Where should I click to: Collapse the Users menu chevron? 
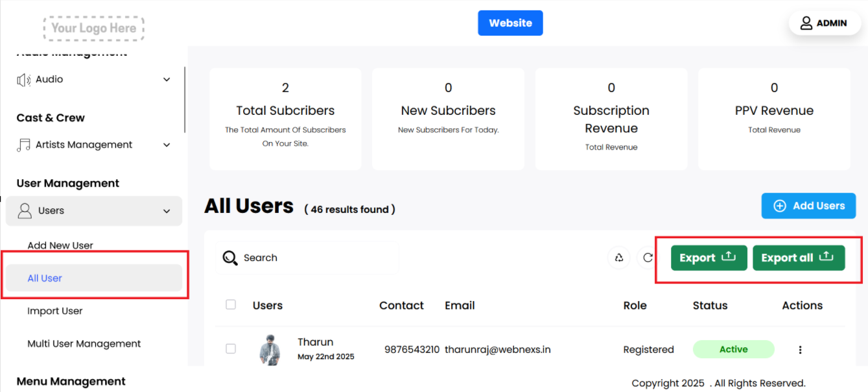(167, 211)
